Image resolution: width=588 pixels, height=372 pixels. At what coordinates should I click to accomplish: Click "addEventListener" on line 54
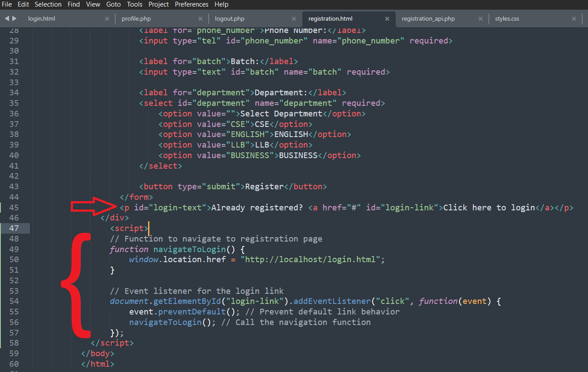click(332, 301)
